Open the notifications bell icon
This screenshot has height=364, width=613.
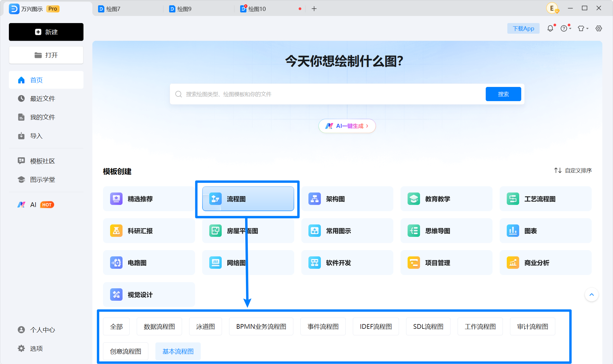(550, 28)
